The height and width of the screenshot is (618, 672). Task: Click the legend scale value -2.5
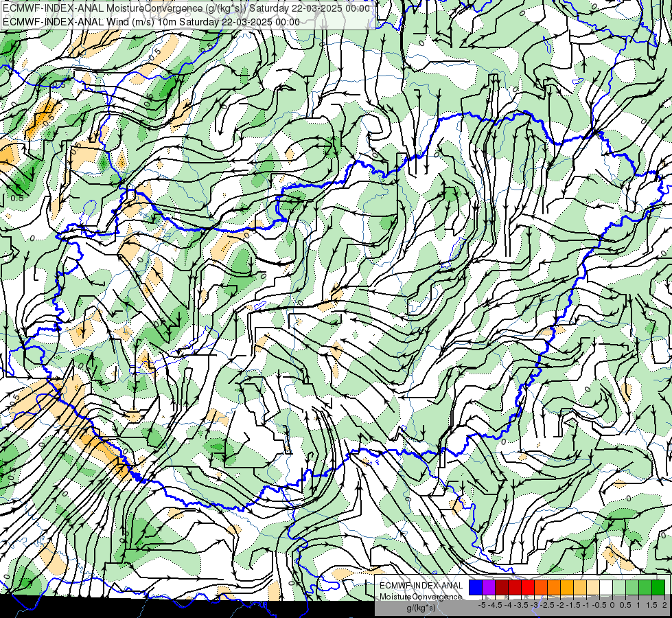[x=547, y=605]
